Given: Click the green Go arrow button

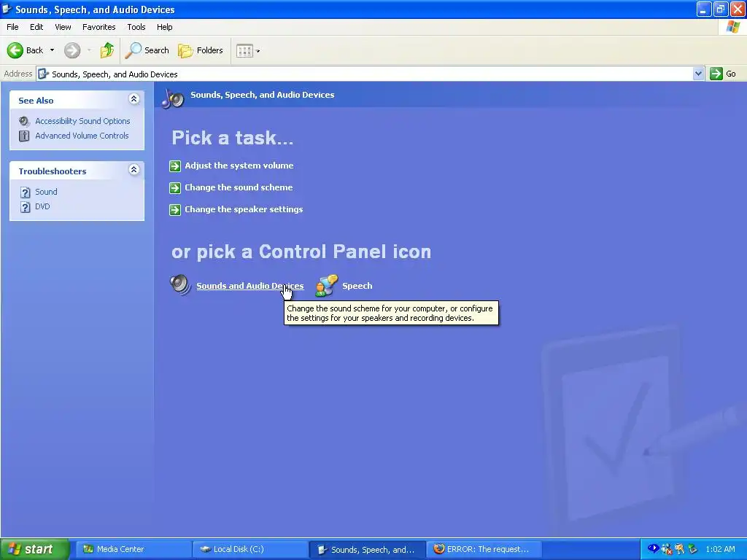Looking at the screenshot, I should pos(716,74).
